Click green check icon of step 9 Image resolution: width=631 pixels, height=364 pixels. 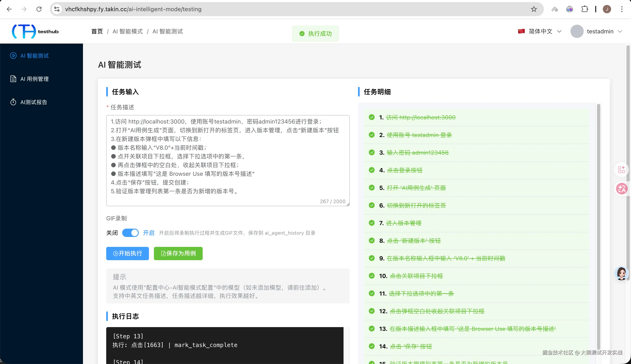[372, 258]
